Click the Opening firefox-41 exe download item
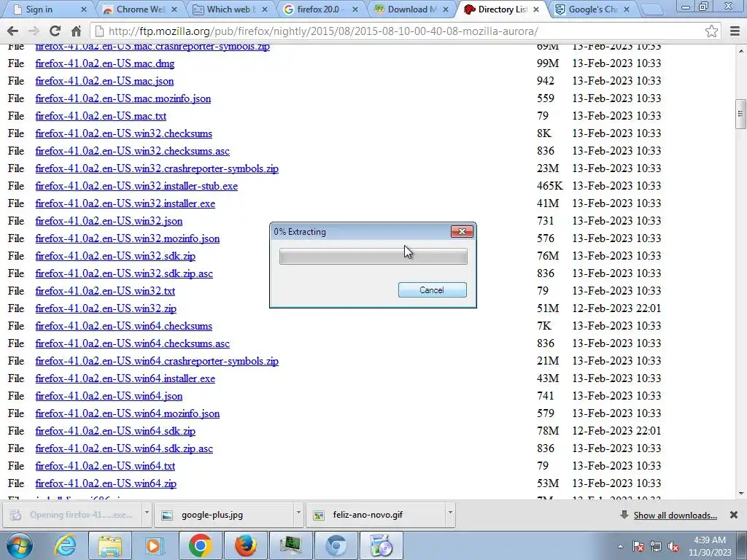Screen dimensions: 747x560 tap(72, 515)
